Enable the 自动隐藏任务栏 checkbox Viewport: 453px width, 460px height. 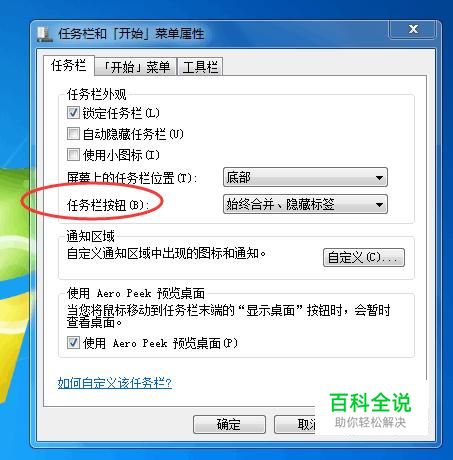[73, 134]
